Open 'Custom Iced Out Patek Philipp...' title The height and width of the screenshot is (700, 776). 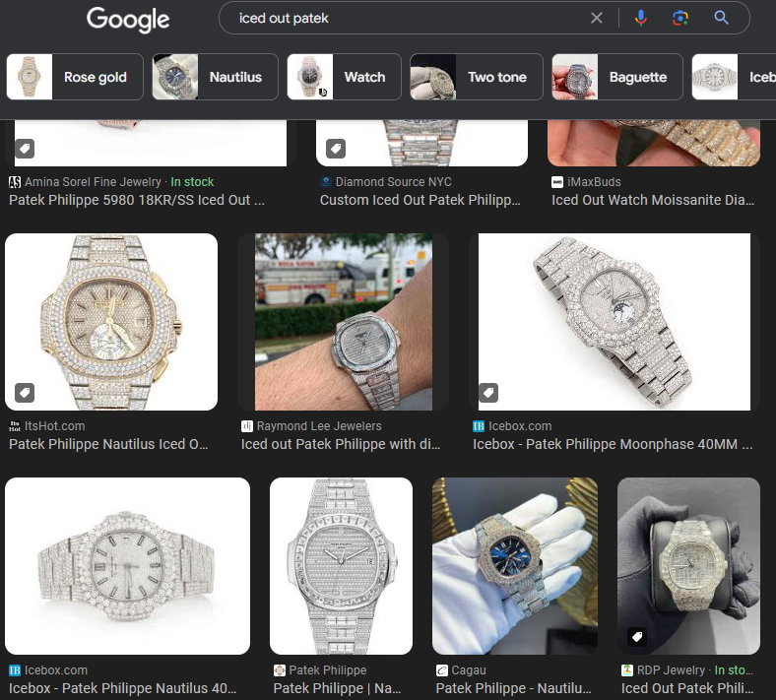point(420,200)
